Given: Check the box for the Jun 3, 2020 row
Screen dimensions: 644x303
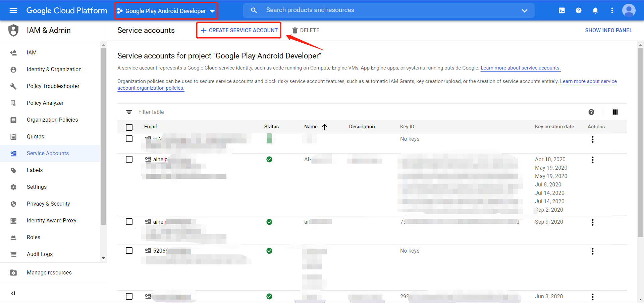Looking at the screenshot, I should point(129,296).
